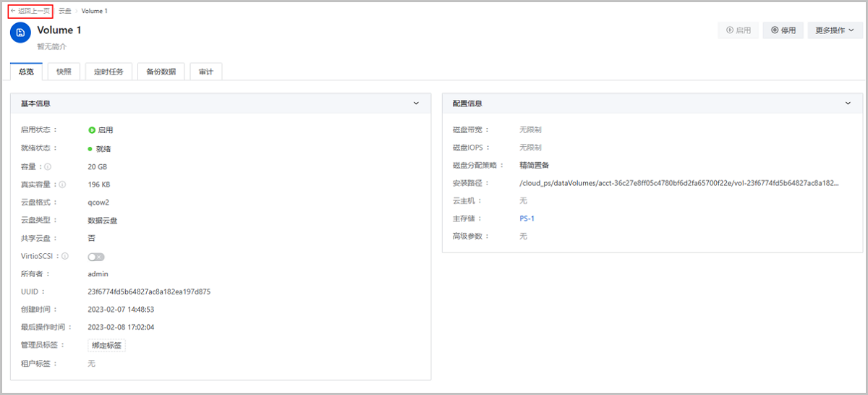The width and height of the screenshot is (868, 395).
Task: Click the green 就绪 status dot
Action: [90, 149]
